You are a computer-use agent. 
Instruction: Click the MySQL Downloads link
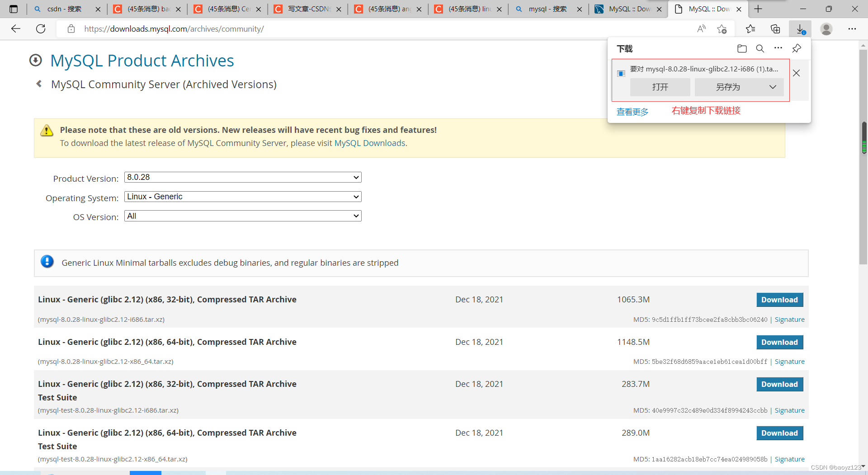coord(369,143)
